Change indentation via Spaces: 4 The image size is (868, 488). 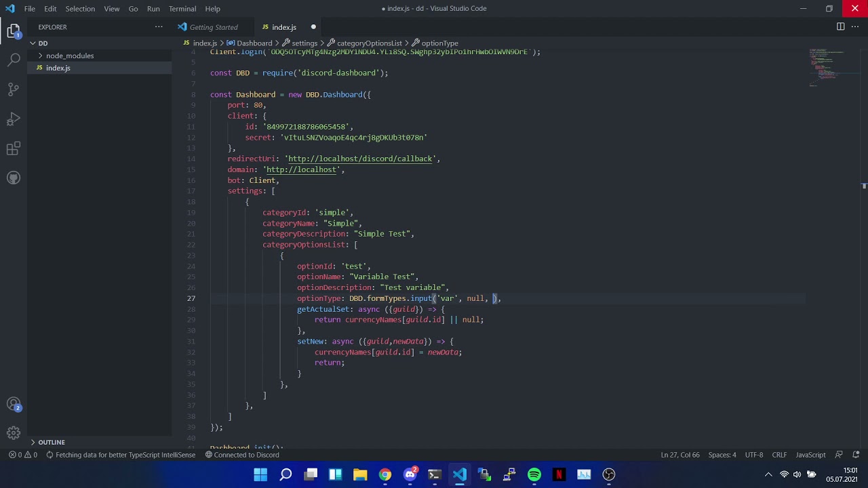722,455
